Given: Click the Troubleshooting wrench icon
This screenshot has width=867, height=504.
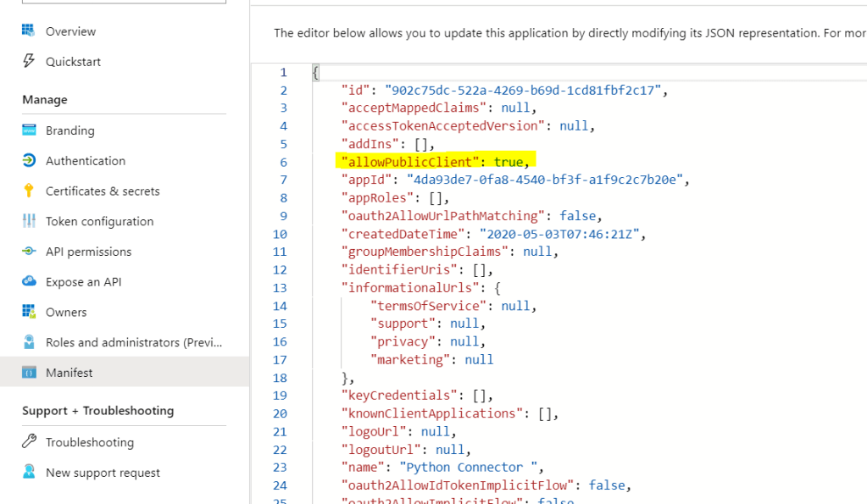Looking at the screenshot, I should [29, 442].
